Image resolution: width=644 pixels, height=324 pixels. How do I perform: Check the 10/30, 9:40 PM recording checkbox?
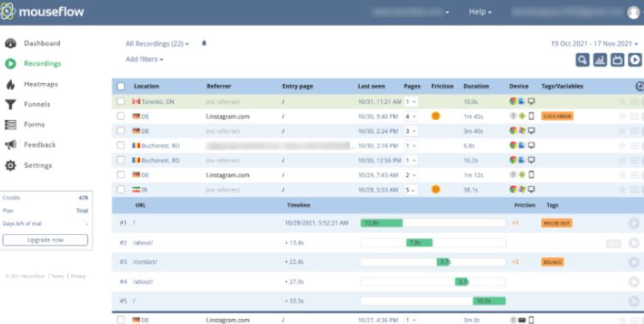coord(121,116)
